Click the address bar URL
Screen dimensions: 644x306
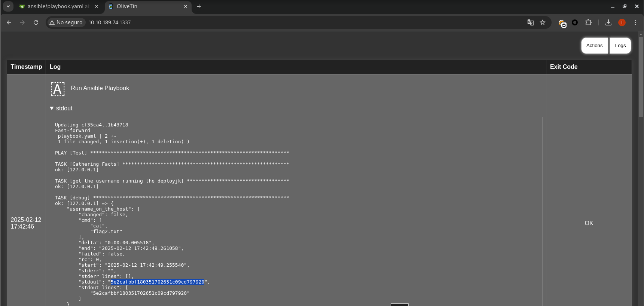click(110, 22)
